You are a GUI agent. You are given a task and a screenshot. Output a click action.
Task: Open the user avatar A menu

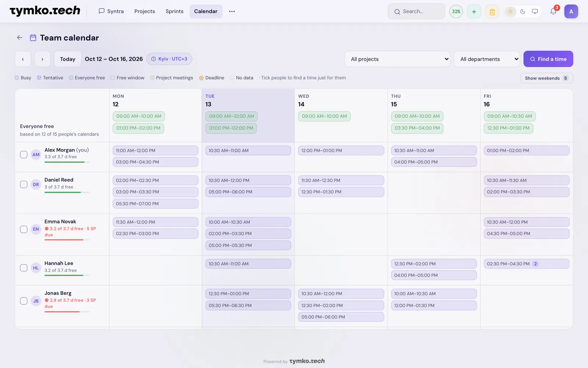click(571, 11)
